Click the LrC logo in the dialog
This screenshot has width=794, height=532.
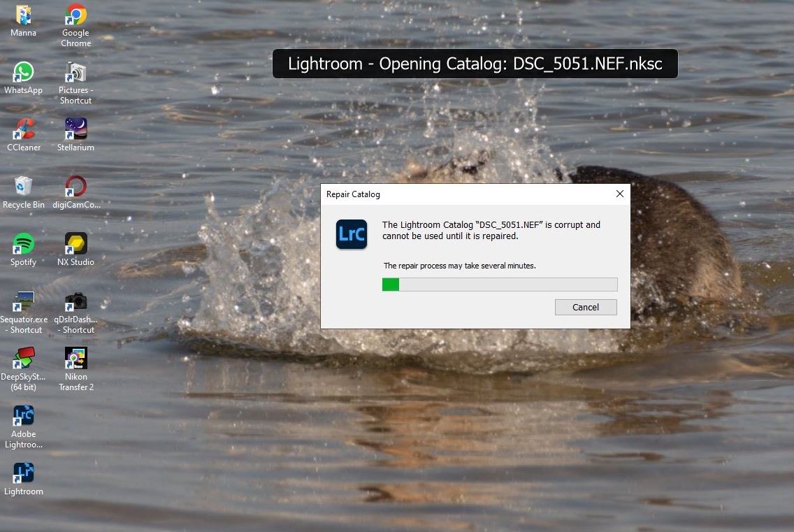coord(351,235)
